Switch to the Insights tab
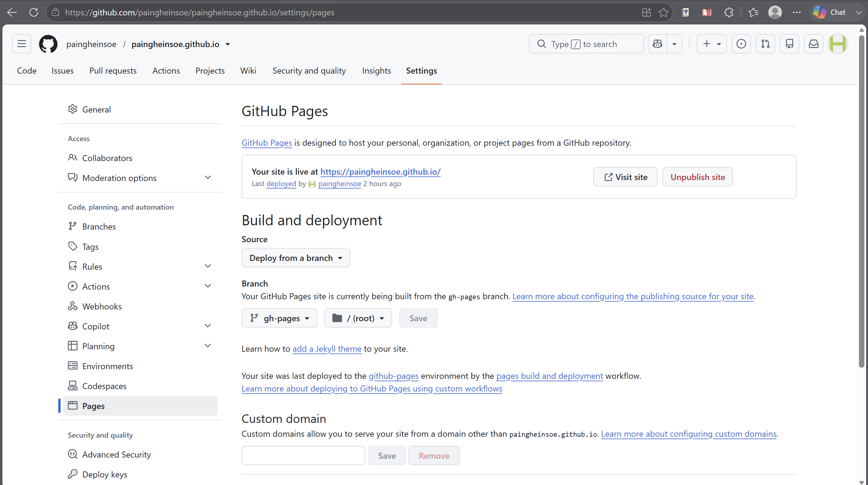868x485 pixels. click(x=376, y=71)
